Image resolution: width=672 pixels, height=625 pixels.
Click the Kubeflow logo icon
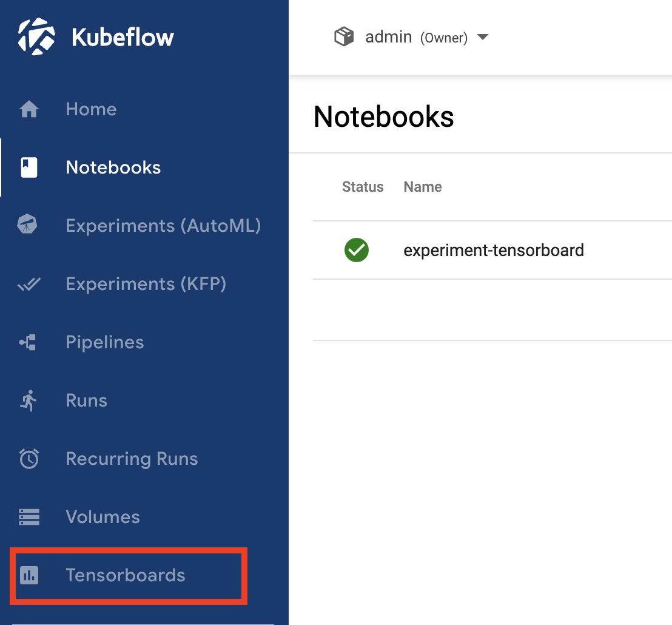(36, 37)
